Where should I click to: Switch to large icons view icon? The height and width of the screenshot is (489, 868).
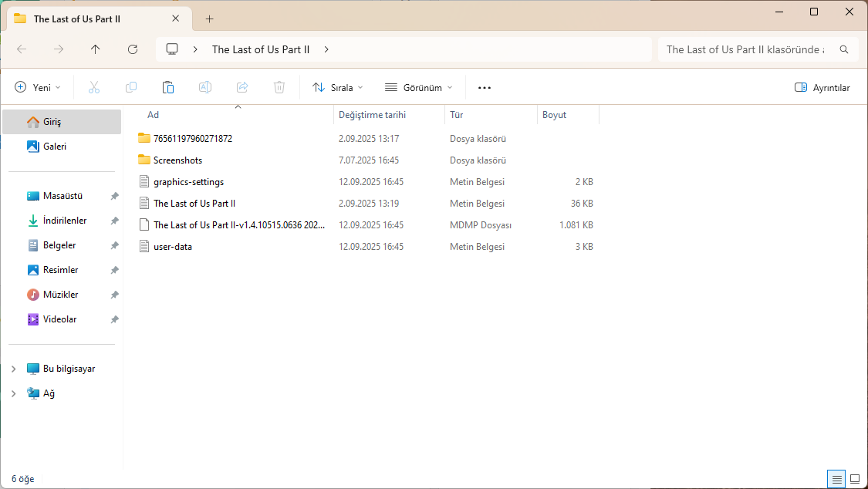click(855, 479)
